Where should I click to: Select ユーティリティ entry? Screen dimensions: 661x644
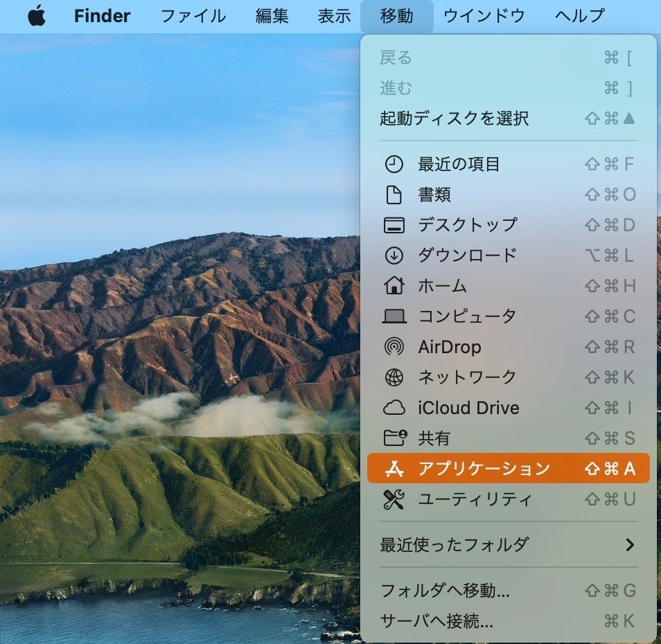(x=508, y=499)
